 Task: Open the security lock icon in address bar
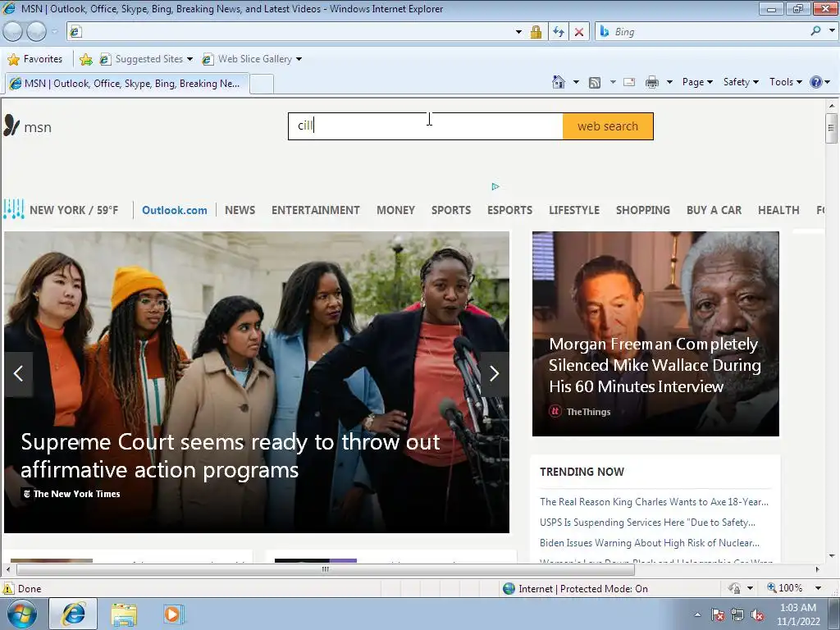(x=536, y=32)
